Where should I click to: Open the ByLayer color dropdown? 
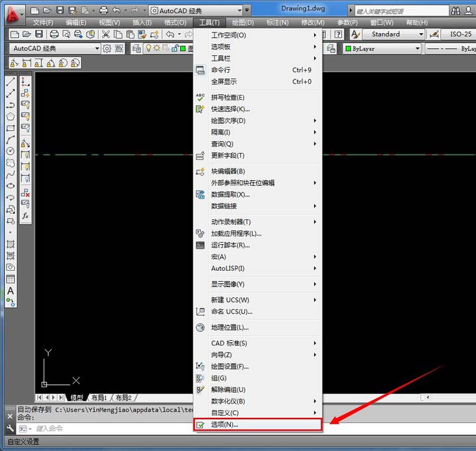[417, 49]
